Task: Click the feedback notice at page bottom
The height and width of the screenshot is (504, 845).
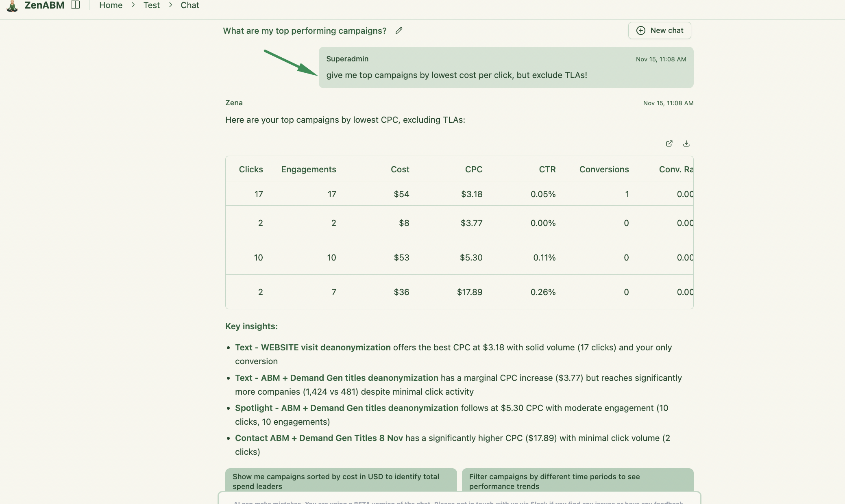Action: [x=459, y=502]
